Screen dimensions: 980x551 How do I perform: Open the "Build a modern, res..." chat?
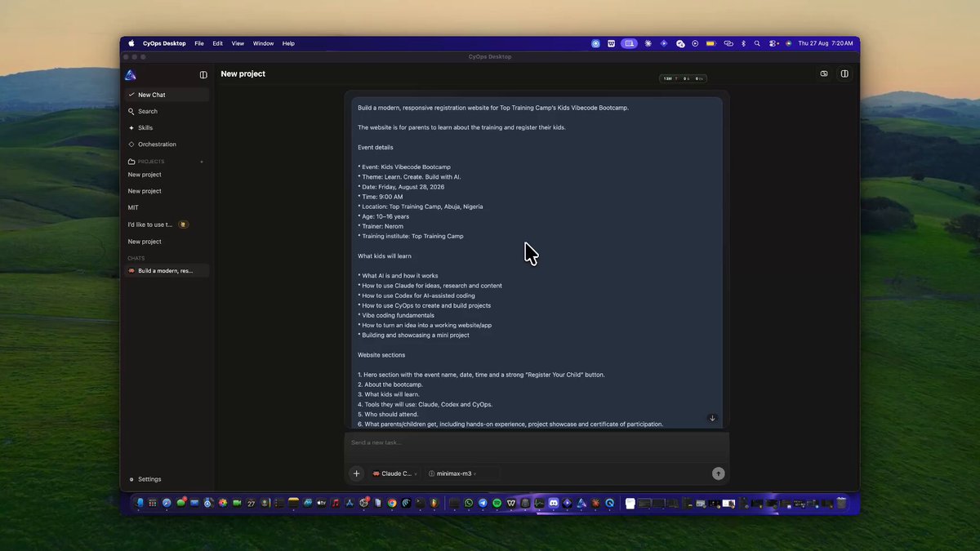pos(167,270)
